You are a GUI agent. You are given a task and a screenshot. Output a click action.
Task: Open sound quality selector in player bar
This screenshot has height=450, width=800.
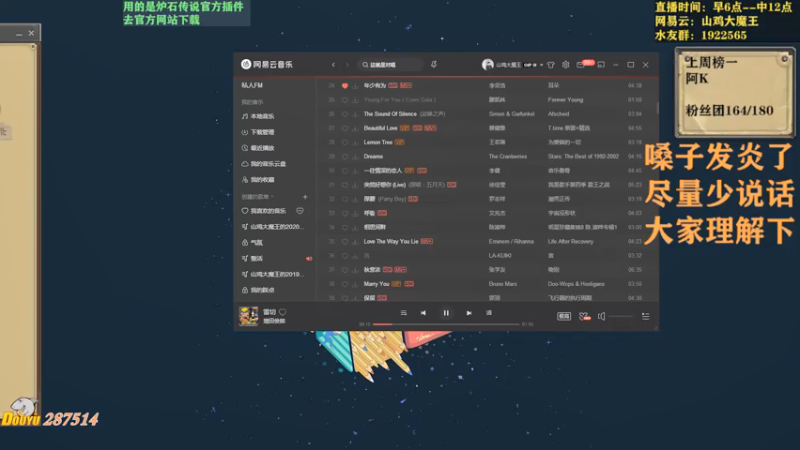pyautogui.click(x=564, y=316)
